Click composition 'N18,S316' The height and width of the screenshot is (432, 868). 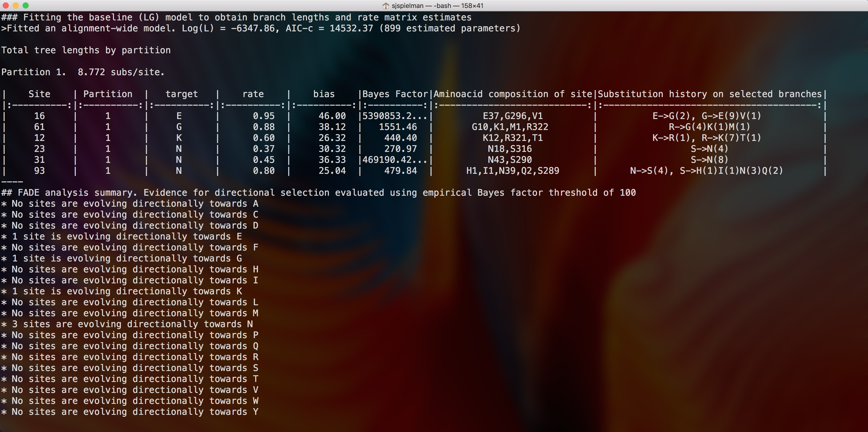pos(510,149)
